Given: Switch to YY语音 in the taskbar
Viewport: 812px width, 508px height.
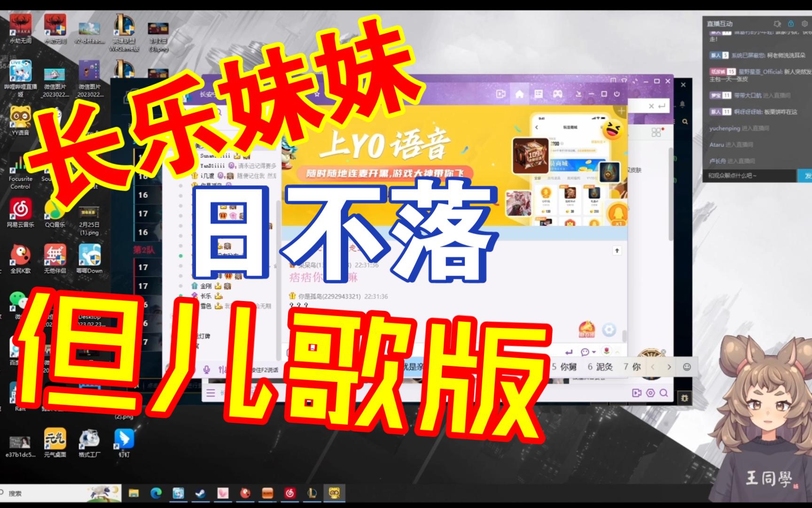Looking at the screenshot, I should coord(334,493).
